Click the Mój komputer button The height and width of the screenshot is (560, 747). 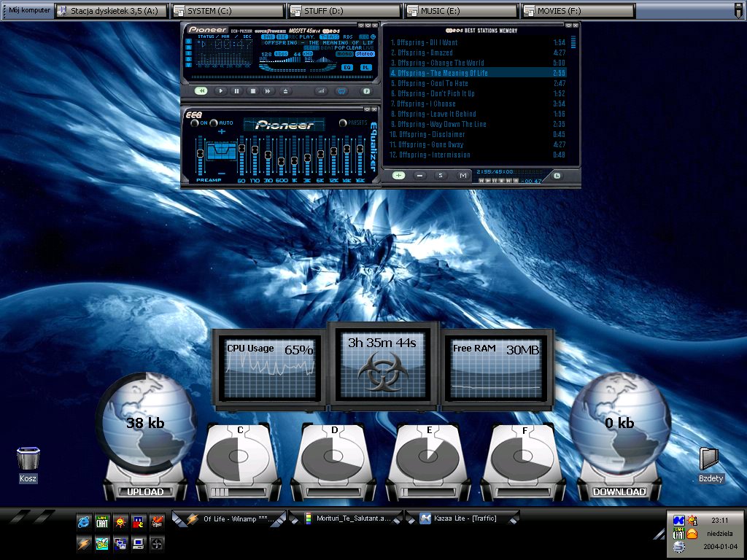[x=28, y=10]
